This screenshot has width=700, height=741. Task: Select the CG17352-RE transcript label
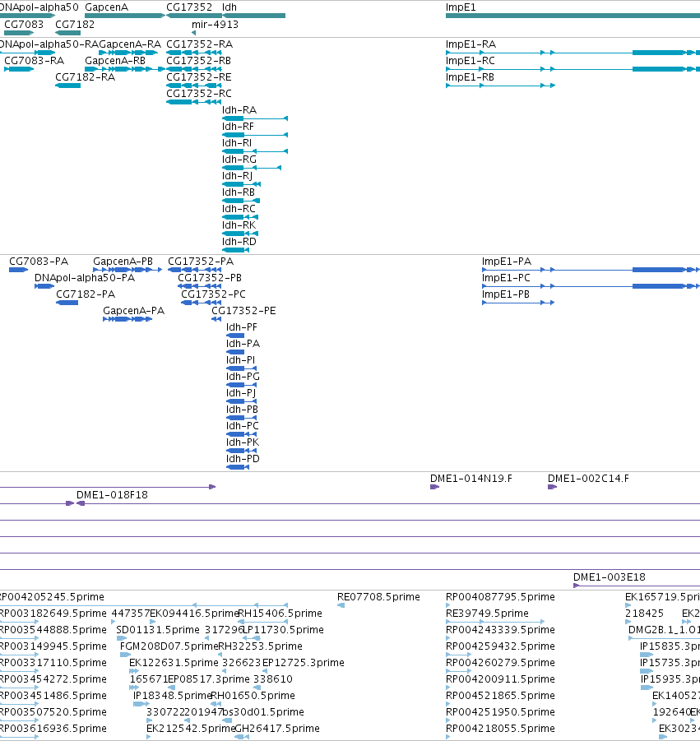pos(199,77)
